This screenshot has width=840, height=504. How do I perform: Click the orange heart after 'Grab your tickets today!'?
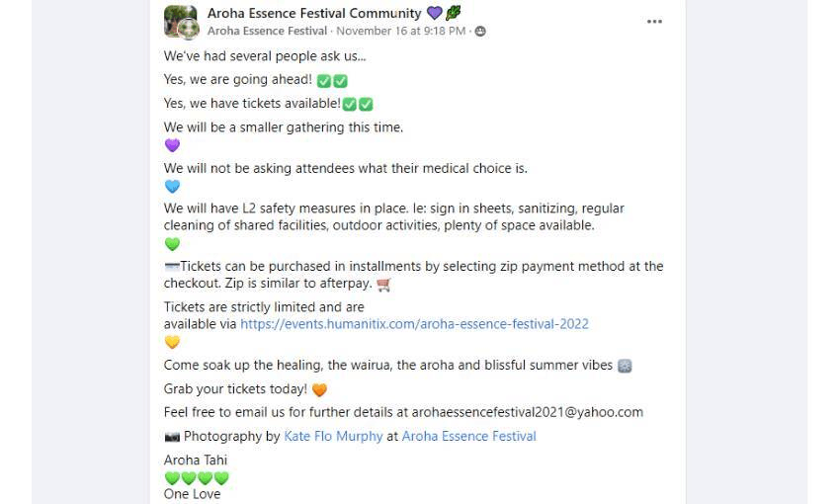tap(319, 389)
